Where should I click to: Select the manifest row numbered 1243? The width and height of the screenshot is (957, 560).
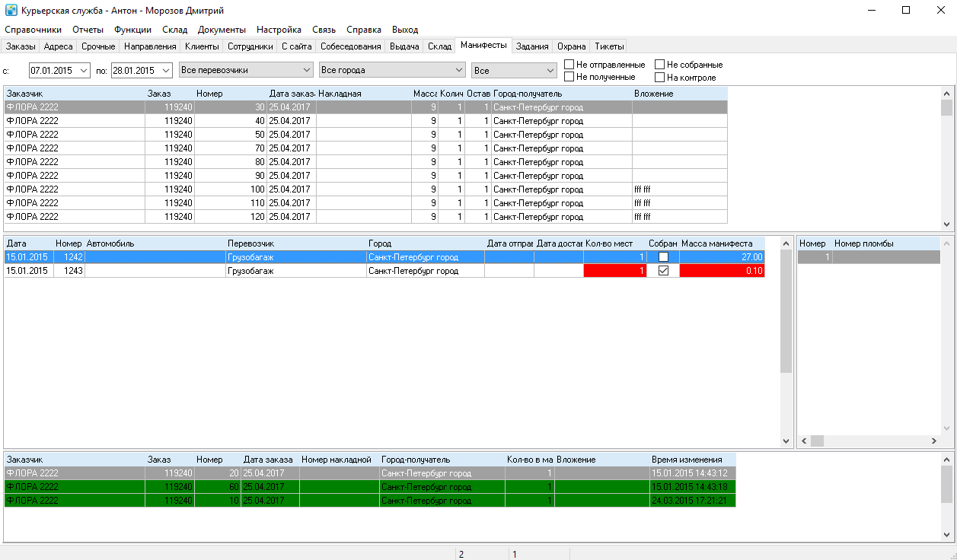pos(384,271)
